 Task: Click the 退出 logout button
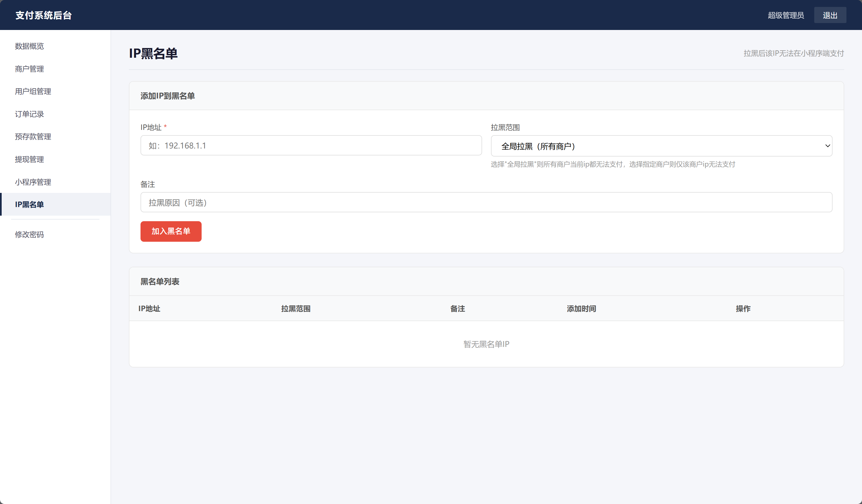coord(830,15)
